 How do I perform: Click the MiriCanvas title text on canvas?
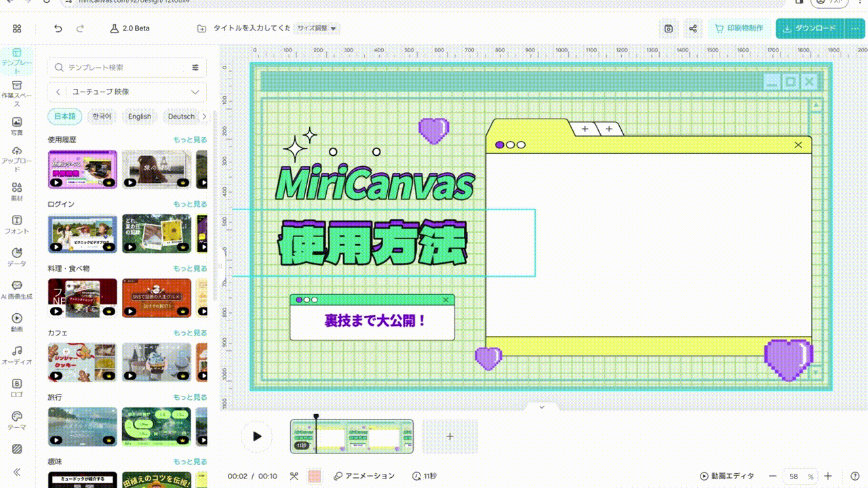pyautogui.click(x=374, y=184)
